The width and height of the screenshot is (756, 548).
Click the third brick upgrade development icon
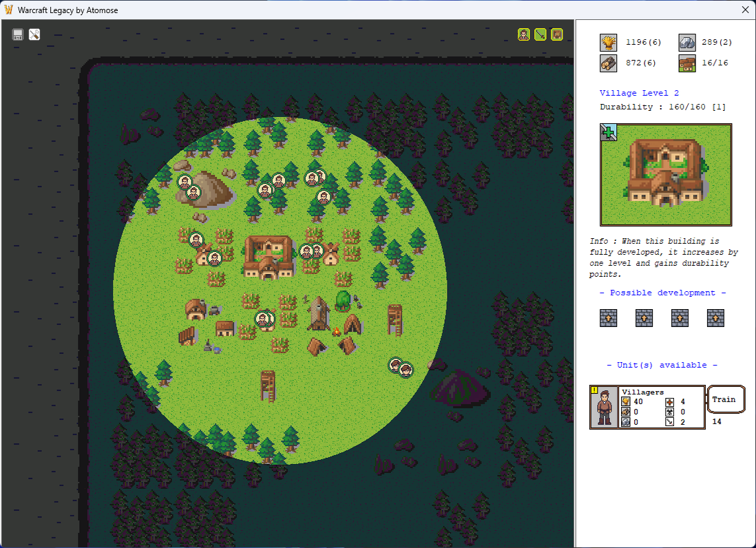pos(680,318)
